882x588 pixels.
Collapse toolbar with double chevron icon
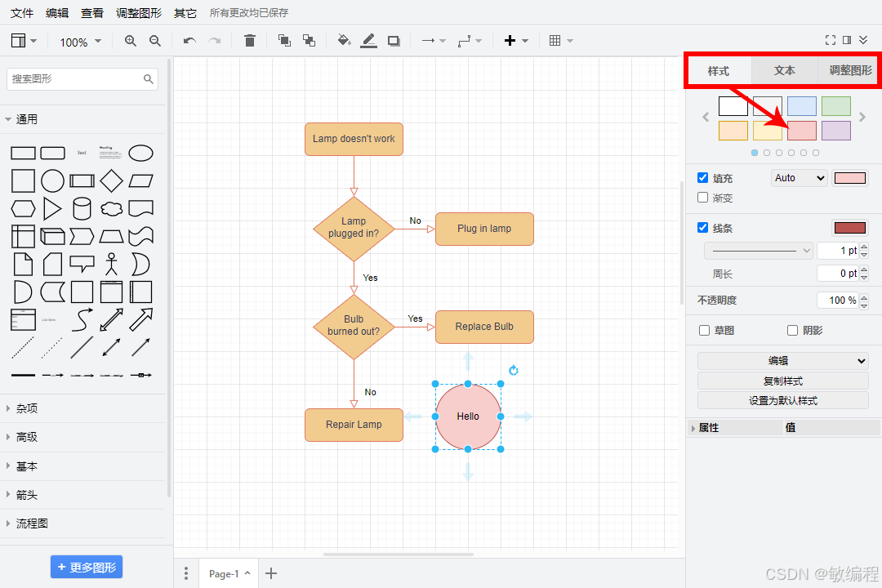[863, 40]
